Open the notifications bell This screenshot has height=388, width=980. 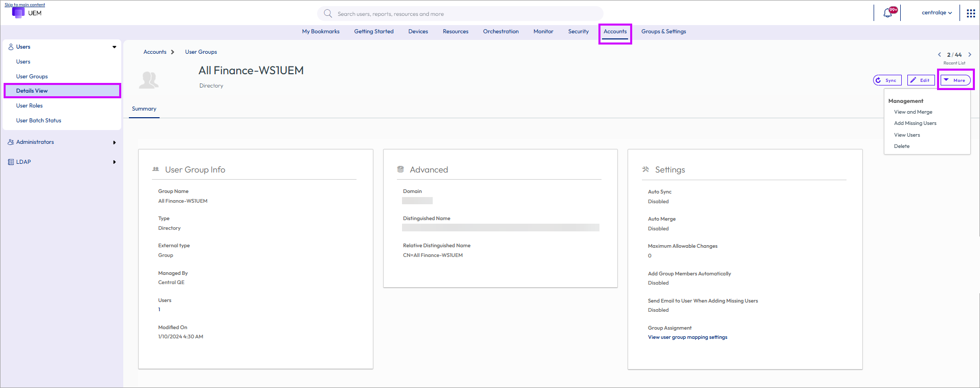(888, 13)
